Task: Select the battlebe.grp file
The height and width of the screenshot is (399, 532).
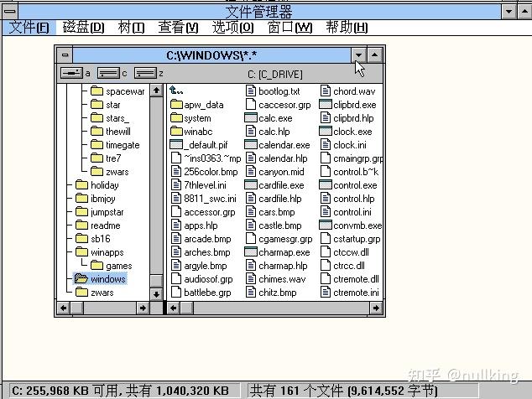Action: 201,293
